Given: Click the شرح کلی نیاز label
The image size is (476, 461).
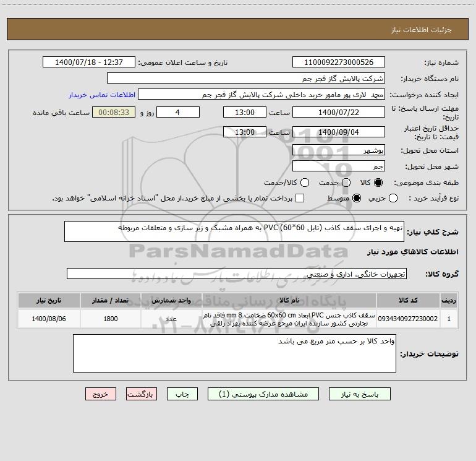Looking at the screenshot, I should point(433,232).
